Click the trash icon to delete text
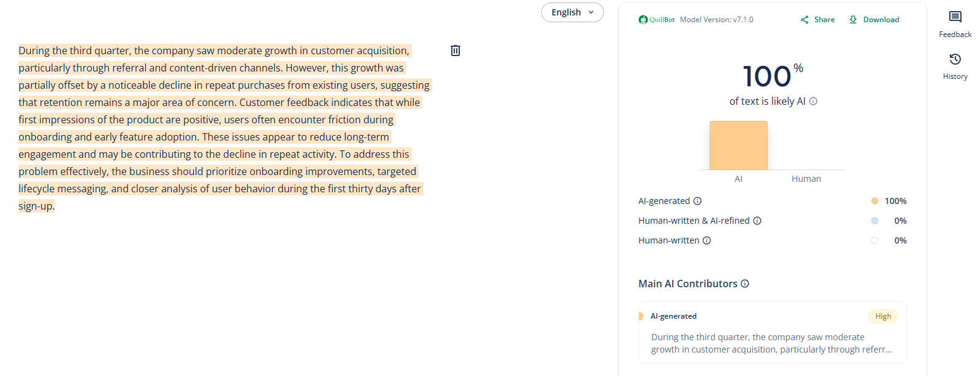Image resolution: width=980 pixels, height=376 pixels. click(x=456, y=51)
